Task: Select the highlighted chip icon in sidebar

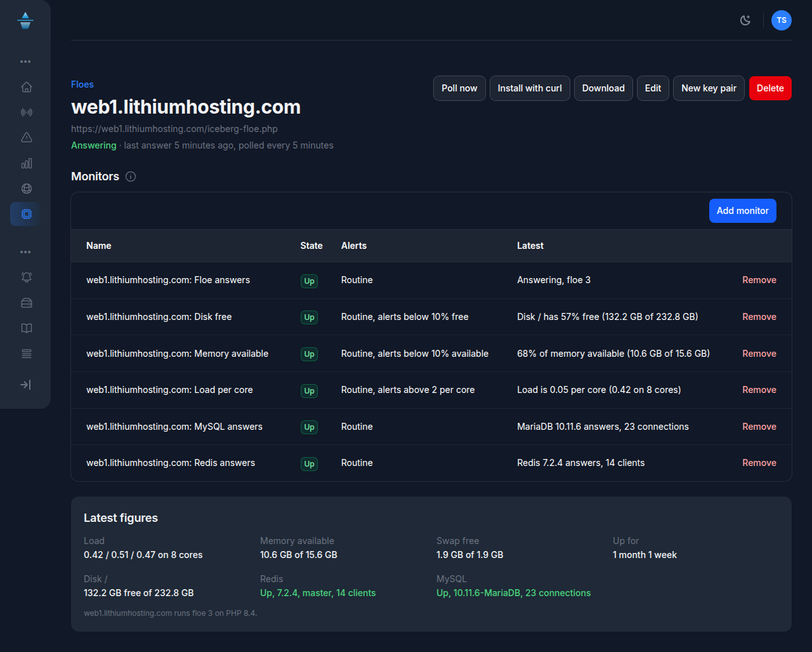Action: pyautogui.click(x=26, y=214)
